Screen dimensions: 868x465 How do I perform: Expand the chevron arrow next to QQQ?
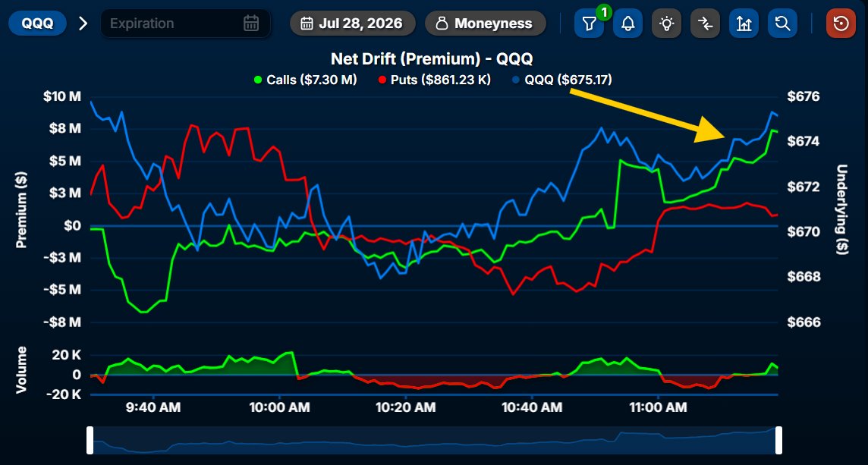click(83, 24)
